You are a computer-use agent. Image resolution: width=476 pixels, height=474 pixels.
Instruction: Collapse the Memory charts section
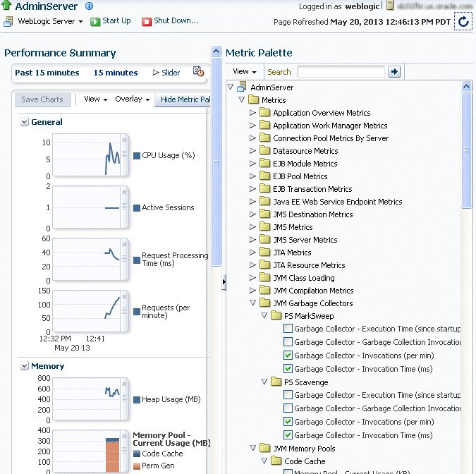tap(25, 366)
